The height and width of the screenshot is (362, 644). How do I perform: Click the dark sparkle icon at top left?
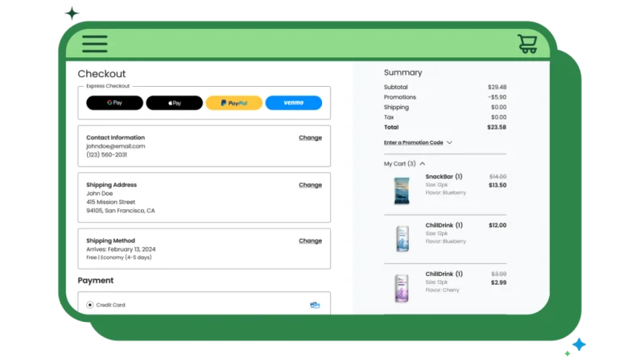click(x=73, y=13)
